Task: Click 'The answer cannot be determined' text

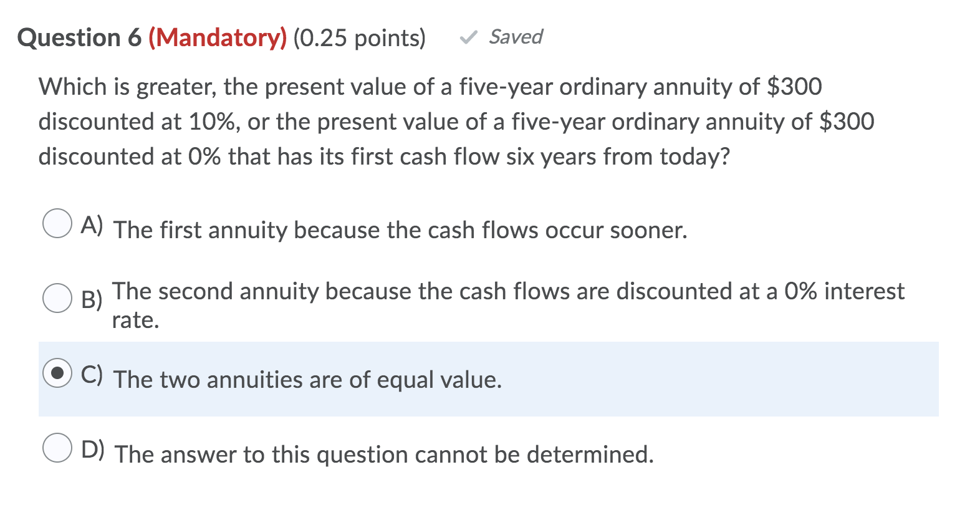Action: pyautogui.click(x=384, y=455)
